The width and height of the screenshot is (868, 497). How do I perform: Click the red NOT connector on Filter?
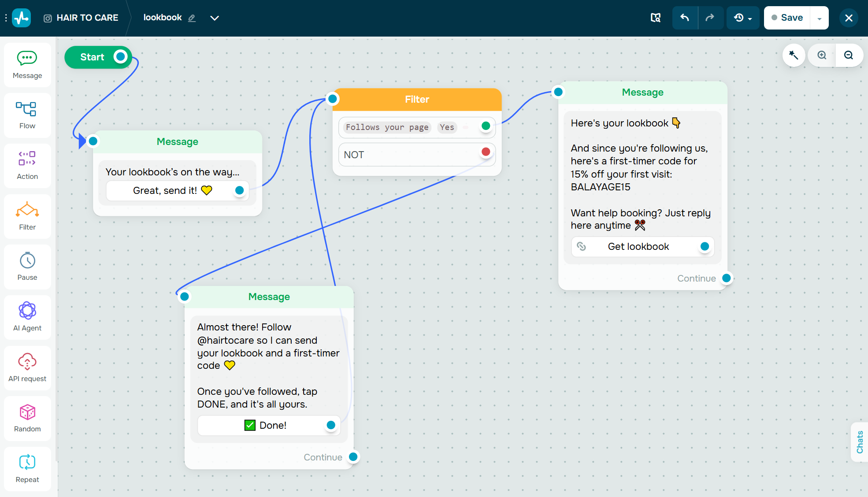[x=486, y=152]
